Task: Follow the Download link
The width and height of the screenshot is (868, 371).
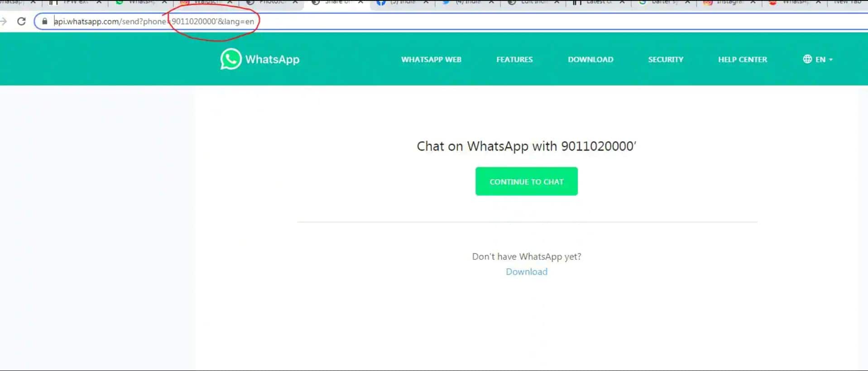Action: (527, 271)
